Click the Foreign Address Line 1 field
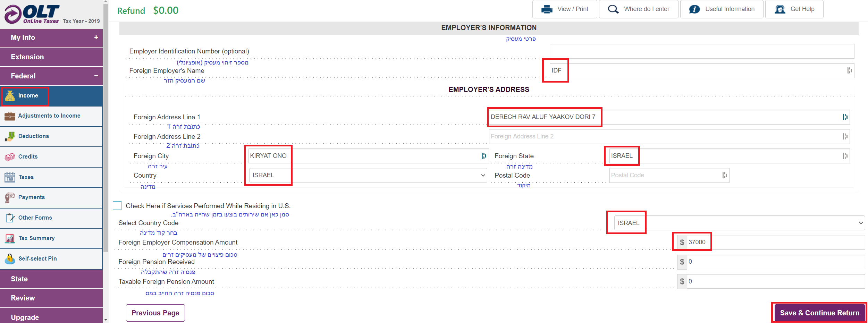The image size is (868, 323). 669,117
